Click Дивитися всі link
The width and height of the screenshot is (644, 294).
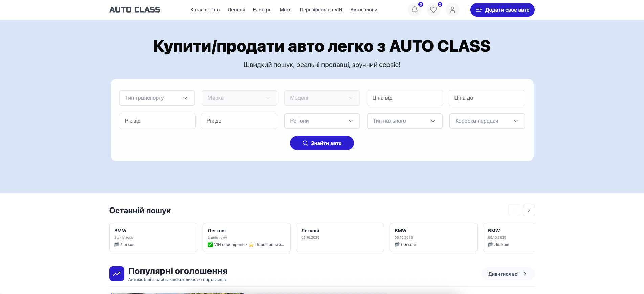pos(508,274)
